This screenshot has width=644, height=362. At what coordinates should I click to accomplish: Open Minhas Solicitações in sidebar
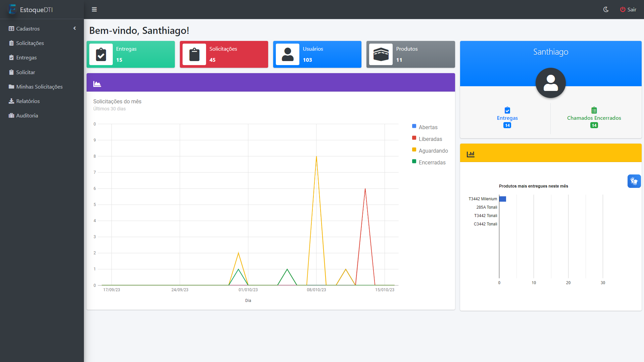click(x=42, y=87)
